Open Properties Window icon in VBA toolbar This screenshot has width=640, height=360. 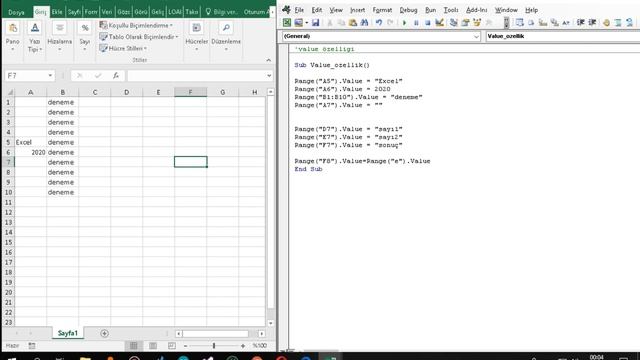coord(465,22)
